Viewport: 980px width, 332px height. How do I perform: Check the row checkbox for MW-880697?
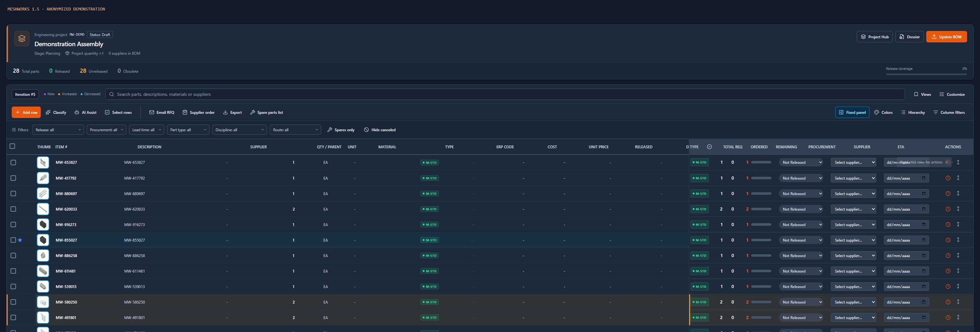[13, 194]
